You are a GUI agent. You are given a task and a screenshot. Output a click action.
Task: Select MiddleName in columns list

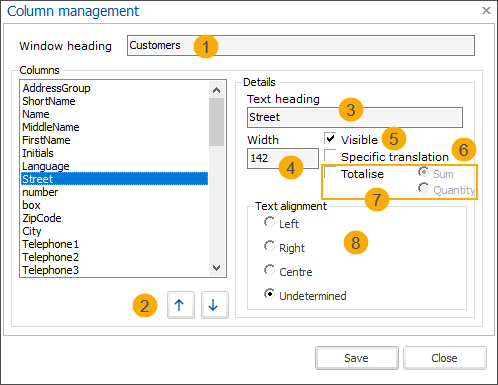tap(115, 127)
